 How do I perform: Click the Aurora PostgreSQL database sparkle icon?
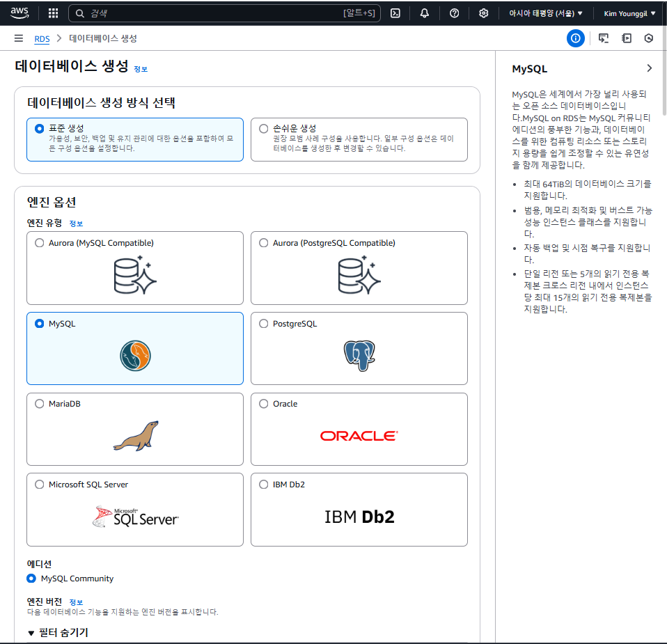359,275
